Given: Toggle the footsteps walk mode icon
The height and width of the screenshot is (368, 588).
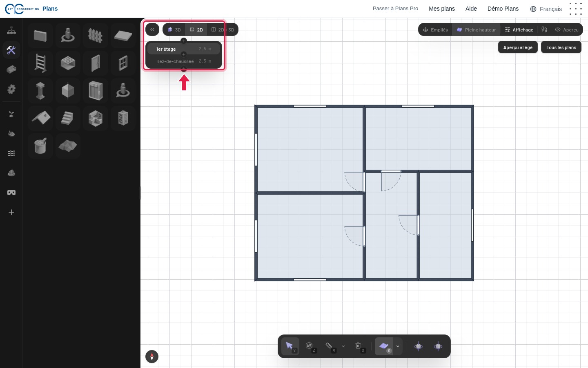Looking at the screenshot, I should [544, 29].
